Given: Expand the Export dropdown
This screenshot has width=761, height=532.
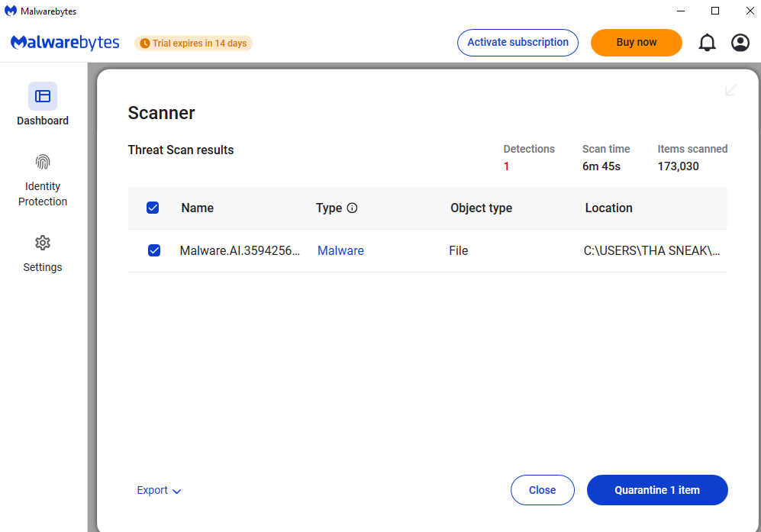Looking at the screenshot, I should [159, 490].
